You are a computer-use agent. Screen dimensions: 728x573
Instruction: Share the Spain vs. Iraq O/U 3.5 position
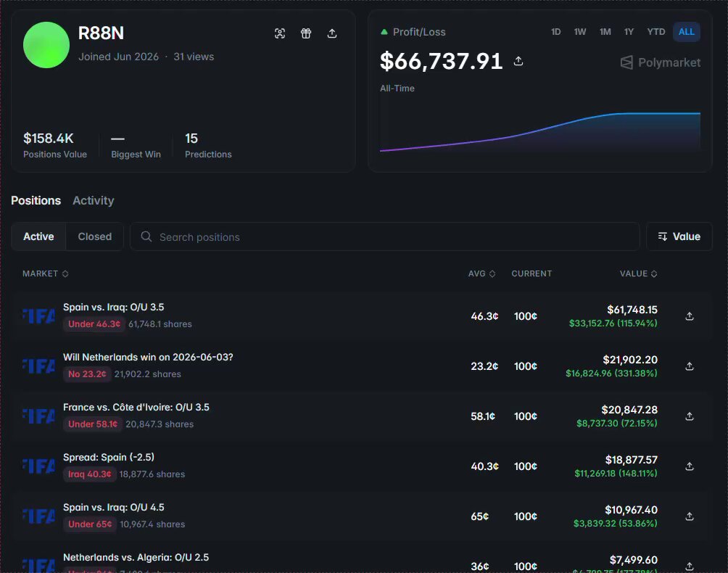tap(690, 316)
